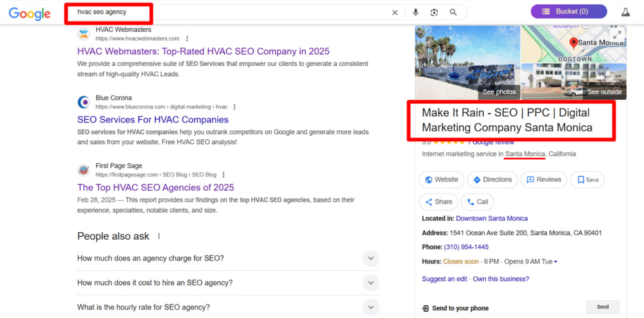Click the address '1541 Ocean Ave Suite 200'

526,233
